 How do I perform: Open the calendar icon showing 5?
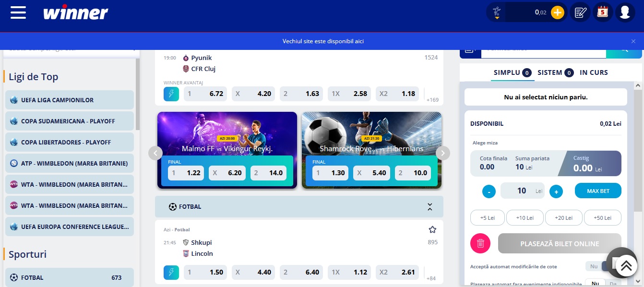pos(602,12)
